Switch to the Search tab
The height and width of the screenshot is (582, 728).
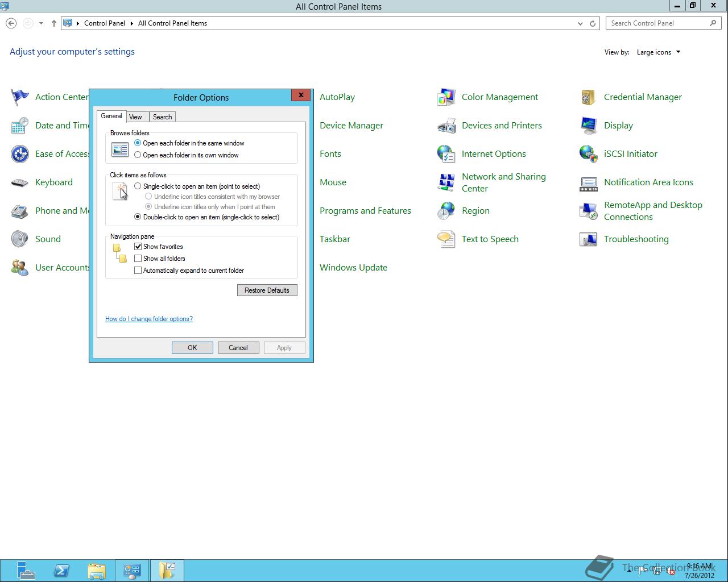pyautogui.click(x=163, y=117)
